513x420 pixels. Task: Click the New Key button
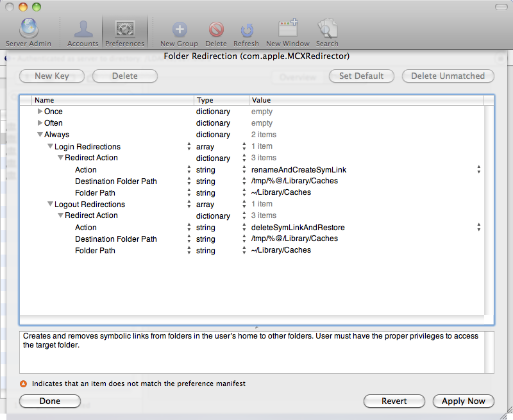[52, 76]
